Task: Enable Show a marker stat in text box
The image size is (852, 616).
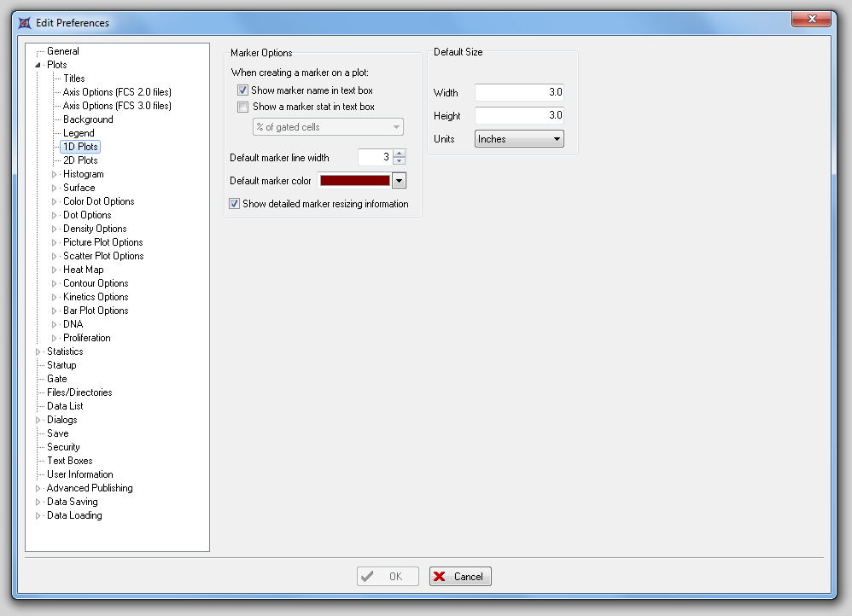Action: [x=243, y=107]
